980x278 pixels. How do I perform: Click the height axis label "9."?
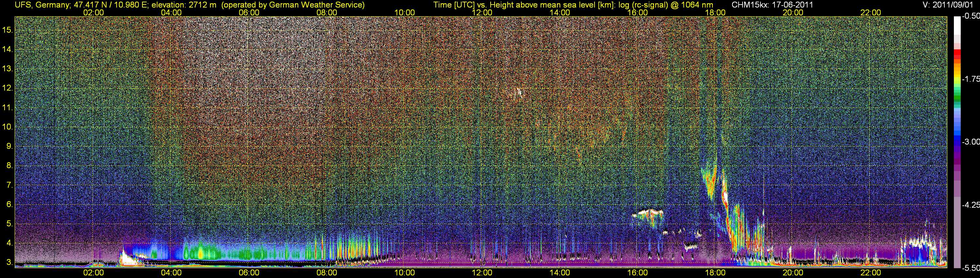[x=9, y=146]
